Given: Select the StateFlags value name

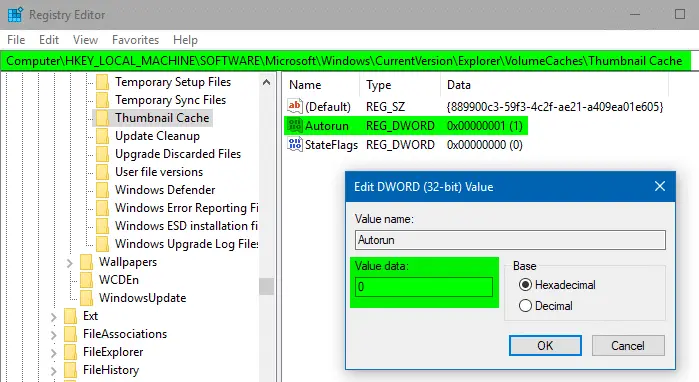Looking at the screenshot, I should (x=331, y=145).
